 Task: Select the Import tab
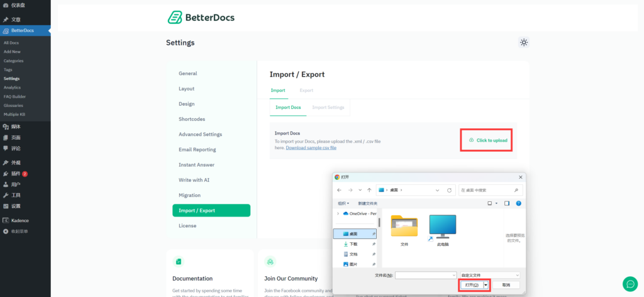pyautogui.click(x=278, y=91)
